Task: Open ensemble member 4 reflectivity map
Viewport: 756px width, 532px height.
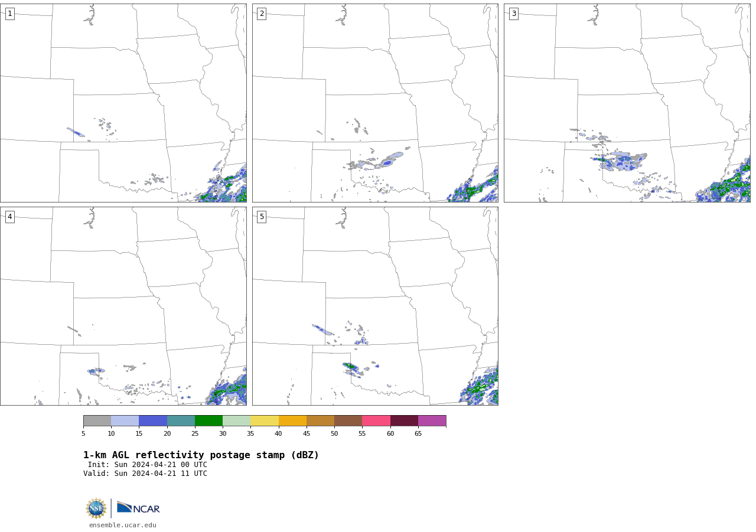Action: (123, 306)
